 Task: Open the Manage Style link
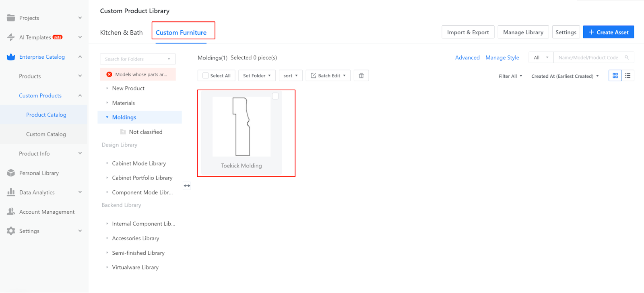click(502, 58)
